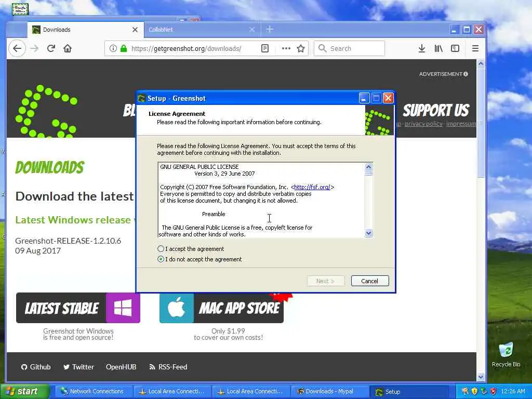Click the advertisement info icon
The height and width of the screenshot is (399, 532).
466,74
